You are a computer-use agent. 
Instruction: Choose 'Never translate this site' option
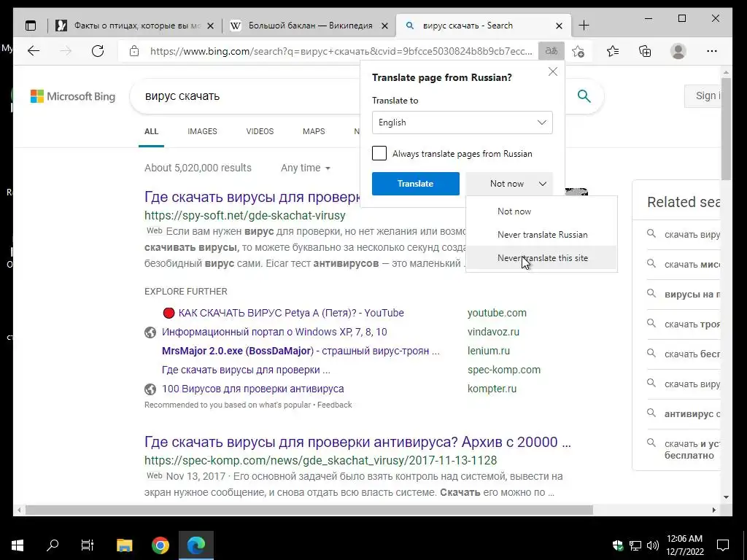click(542, 258)
